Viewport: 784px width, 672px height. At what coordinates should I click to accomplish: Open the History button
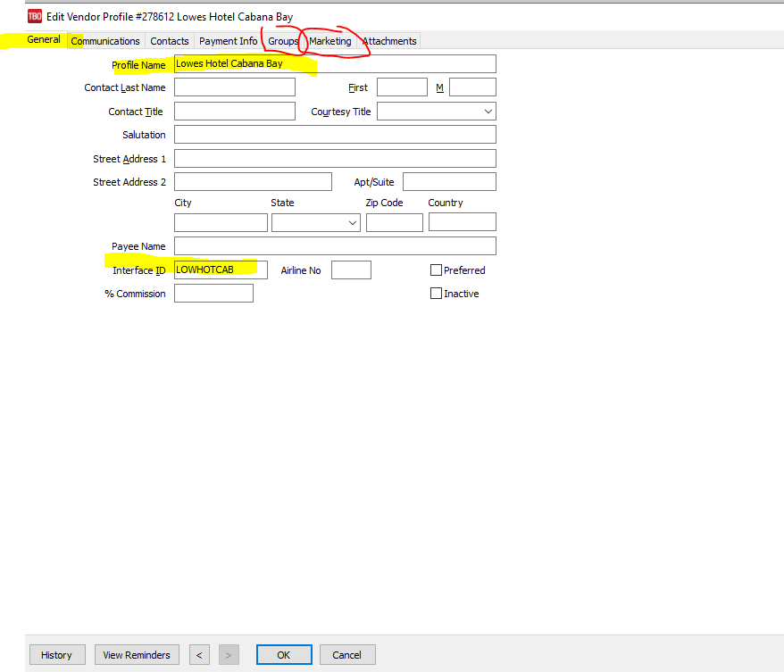tap(57, 654)
